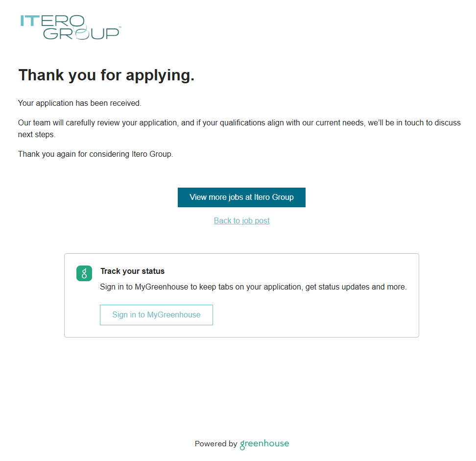Click the swirled O in the GROUP logo
Viewport: 476px width, 461px height.
coord(82,33)
